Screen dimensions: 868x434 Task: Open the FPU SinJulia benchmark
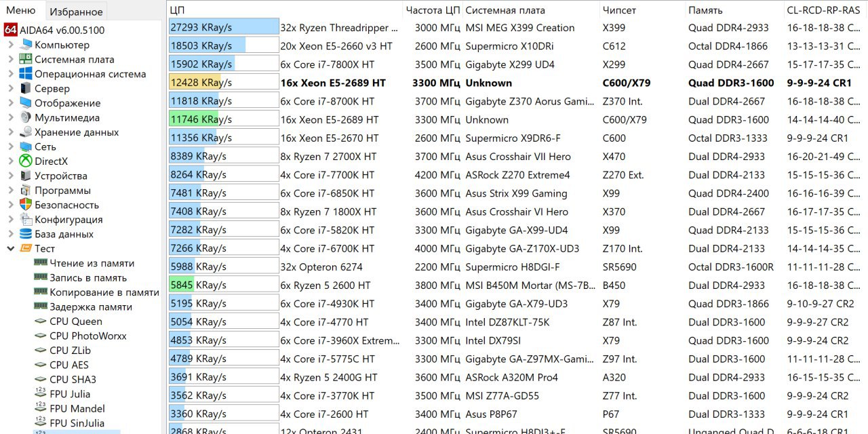click(77, 423)
